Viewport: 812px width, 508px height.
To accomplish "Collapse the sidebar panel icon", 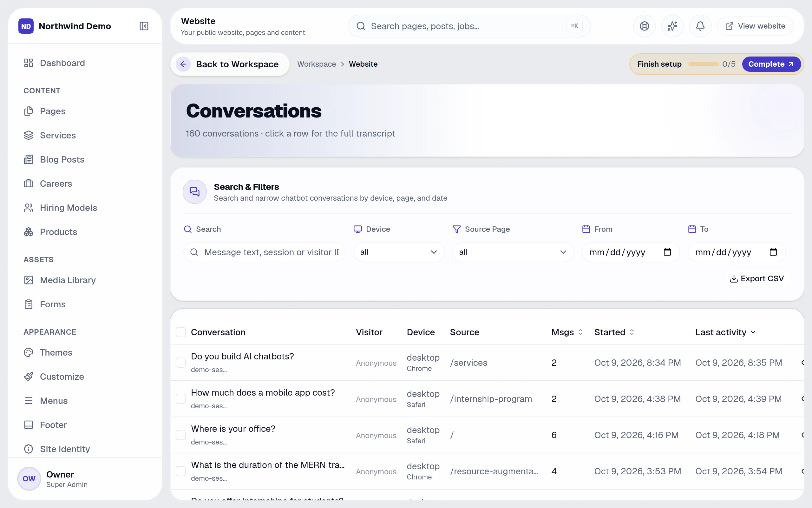I will (144, 26).
